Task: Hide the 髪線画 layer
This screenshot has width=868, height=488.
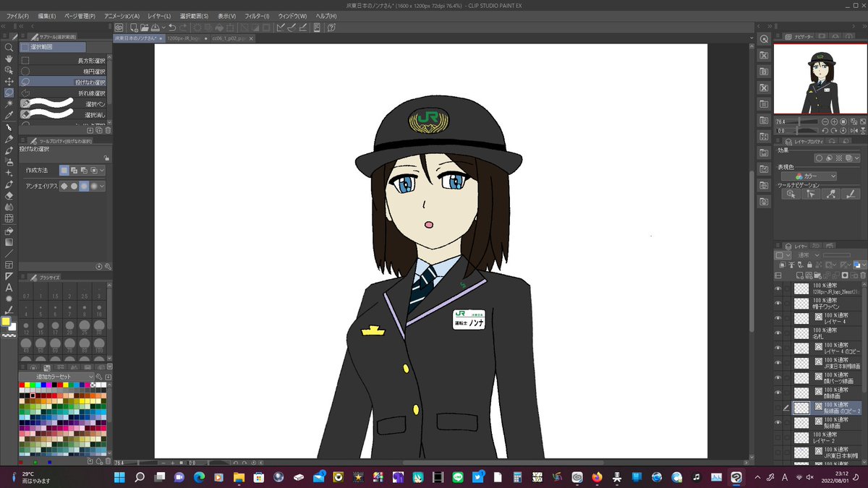Action: (778, 422)
